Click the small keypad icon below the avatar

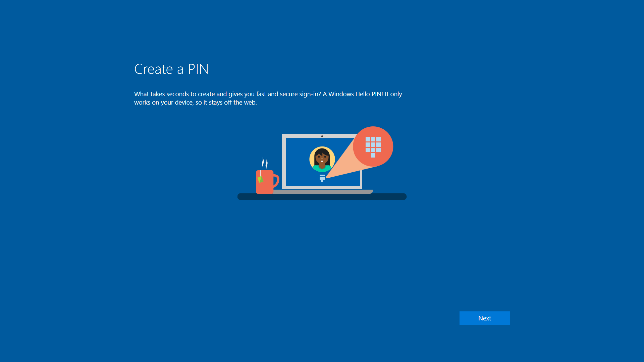click(322, 178)
